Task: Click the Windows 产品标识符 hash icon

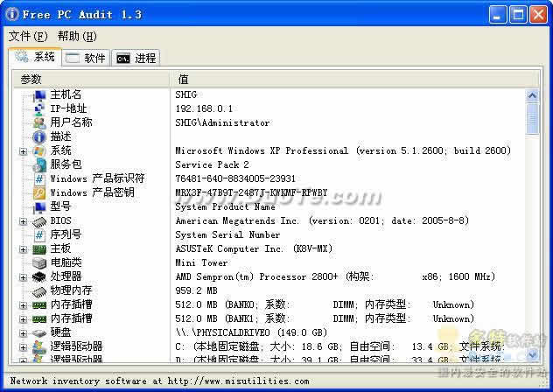Action: tap(39, 178)
